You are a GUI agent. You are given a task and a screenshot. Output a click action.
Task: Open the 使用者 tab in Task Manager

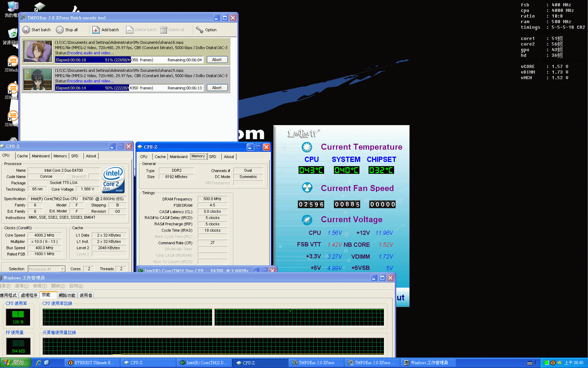coord(86,295)
